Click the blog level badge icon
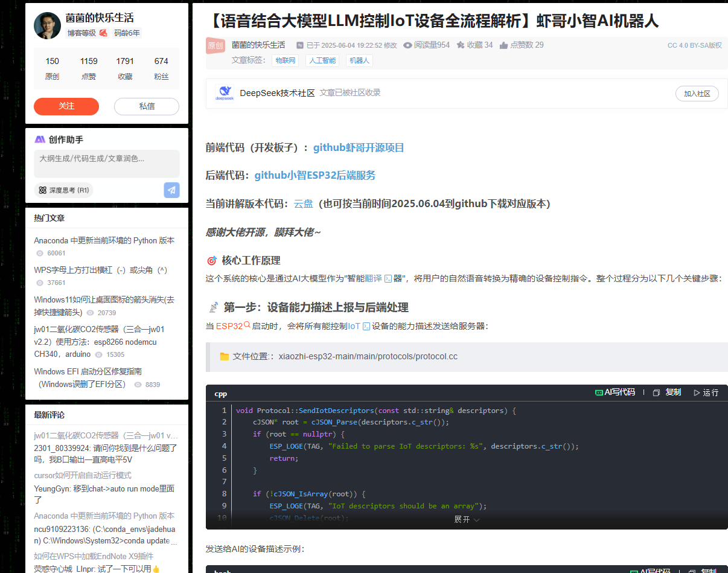Viewport: 728px width, 573px height. 103,33
